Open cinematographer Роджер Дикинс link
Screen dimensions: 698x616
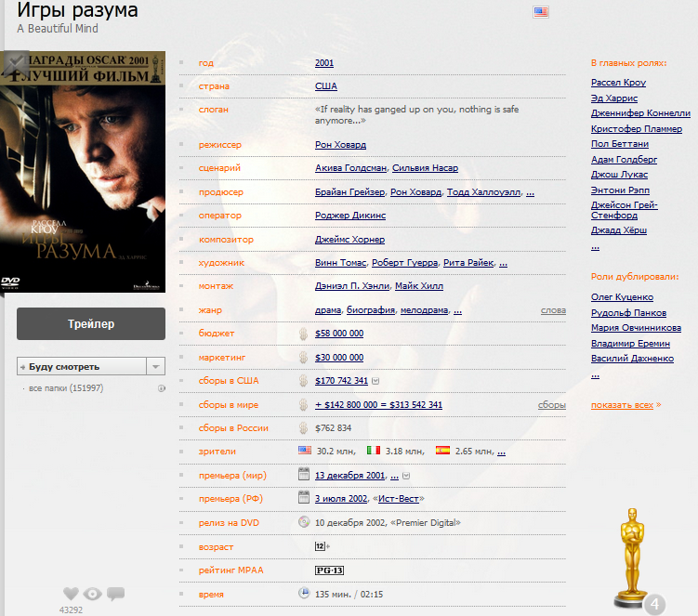pos(350,216)
